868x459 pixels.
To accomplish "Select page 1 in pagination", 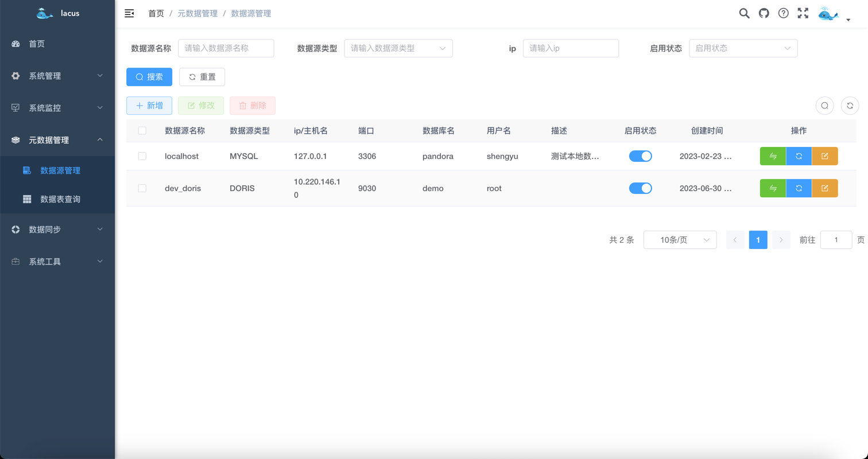I will pos(758,240).
